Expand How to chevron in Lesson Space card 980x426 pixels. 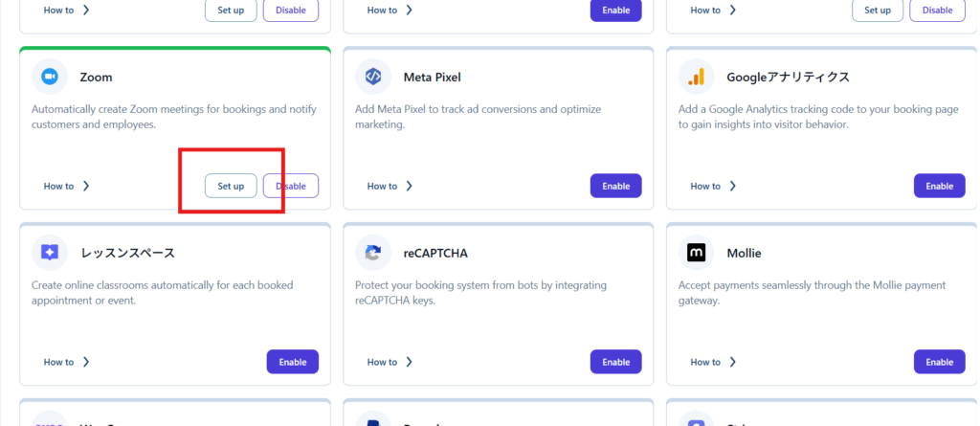click(87, 362)
